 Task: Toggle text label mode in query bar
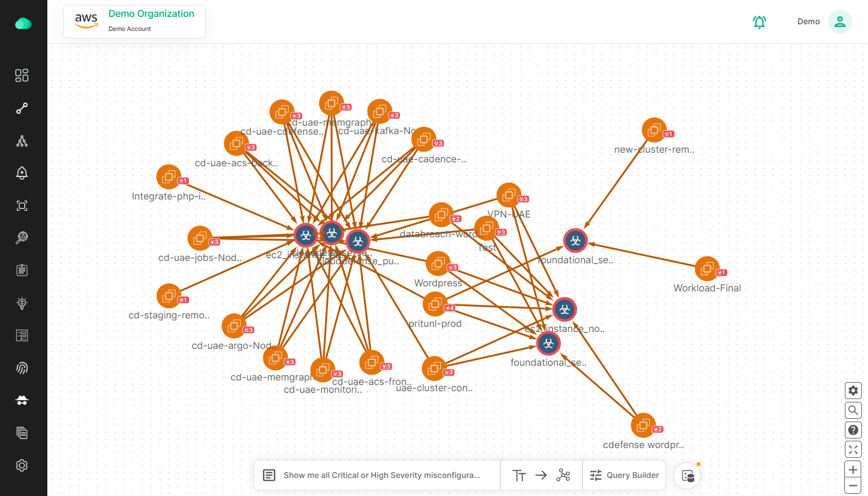[x=519, y=476]
